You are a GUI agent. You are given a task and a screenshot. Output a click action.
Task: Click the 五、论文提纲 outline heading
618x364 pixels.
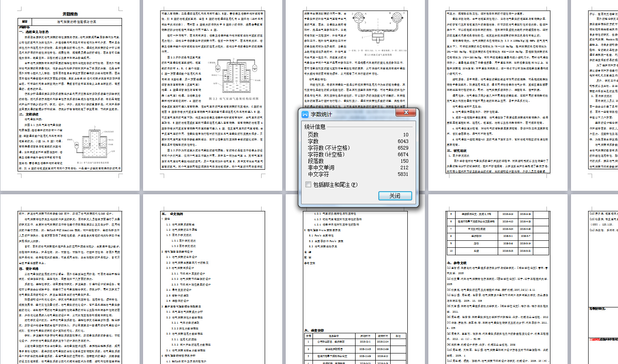[173, 214]
